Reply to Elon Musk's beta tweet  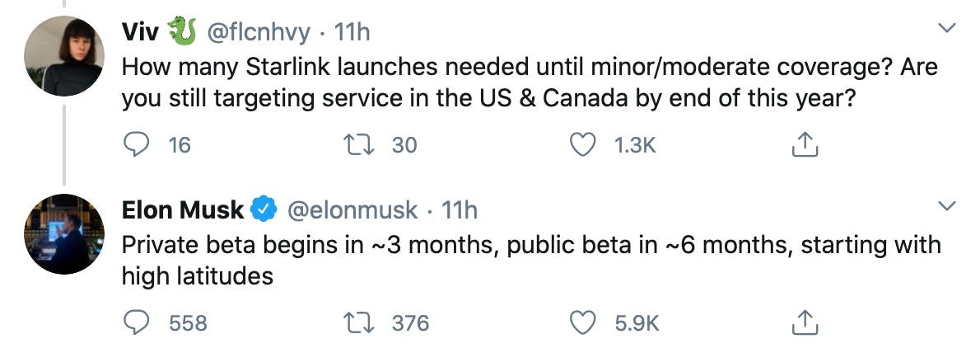coord(134,323)
